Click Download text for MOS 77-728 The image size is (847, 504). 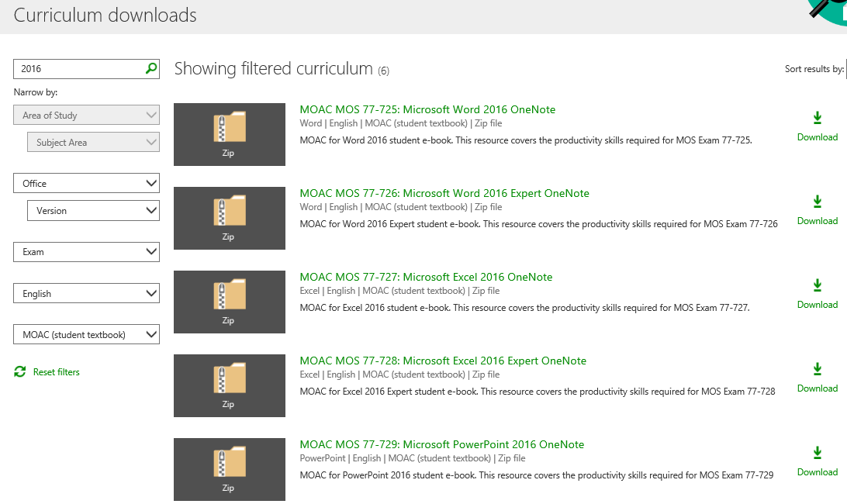(x=818, y=388)
